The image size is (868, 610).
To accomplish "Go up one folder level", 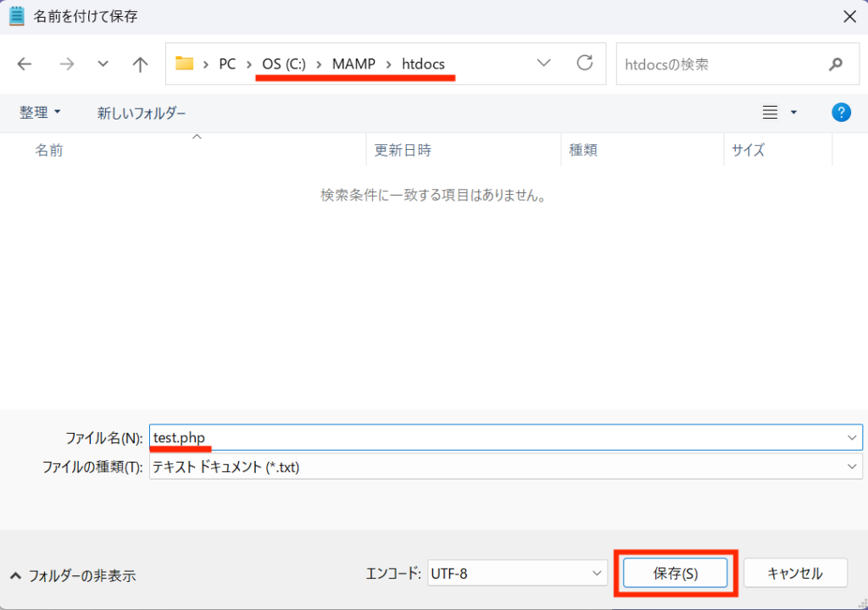I will pos(140,64).
